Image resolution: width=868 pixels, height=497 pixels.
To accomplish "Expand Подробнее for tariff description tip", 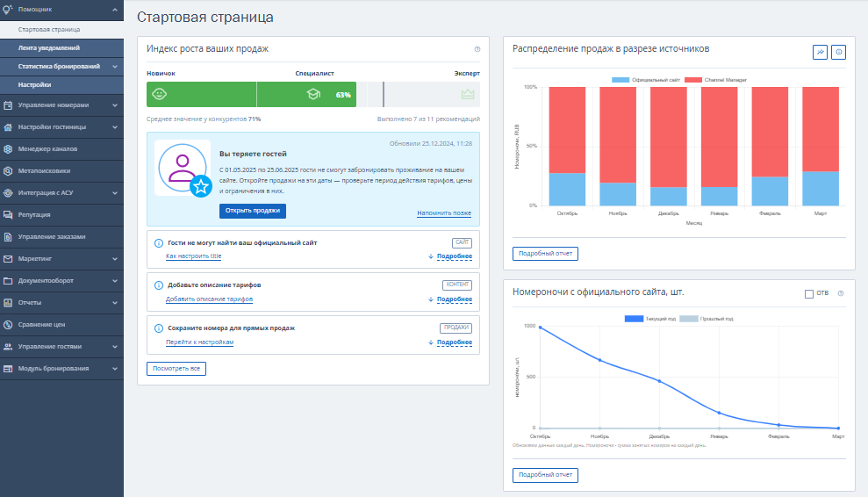I will tap(454, 299).
